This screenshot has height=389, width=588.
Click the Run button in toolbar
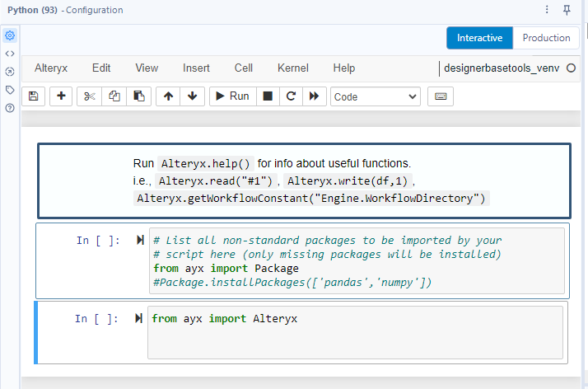[x=233, y=96]
